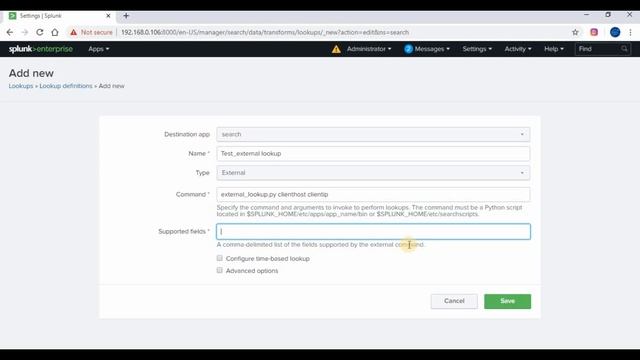This screenshot has width=640, height=360.
Task: Click the Not secure warning icon
Action: pos(73,32)
